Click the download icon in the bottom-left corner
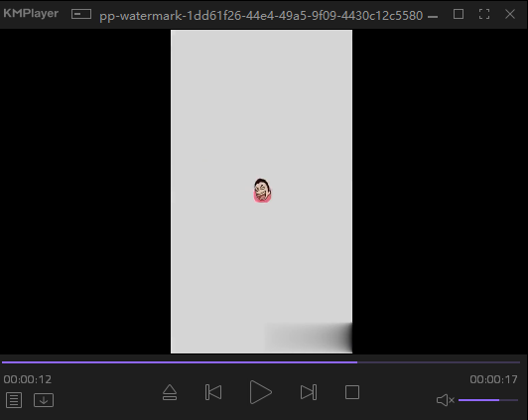Viewport: 528px width, 420px height. (x=44, y=400)
